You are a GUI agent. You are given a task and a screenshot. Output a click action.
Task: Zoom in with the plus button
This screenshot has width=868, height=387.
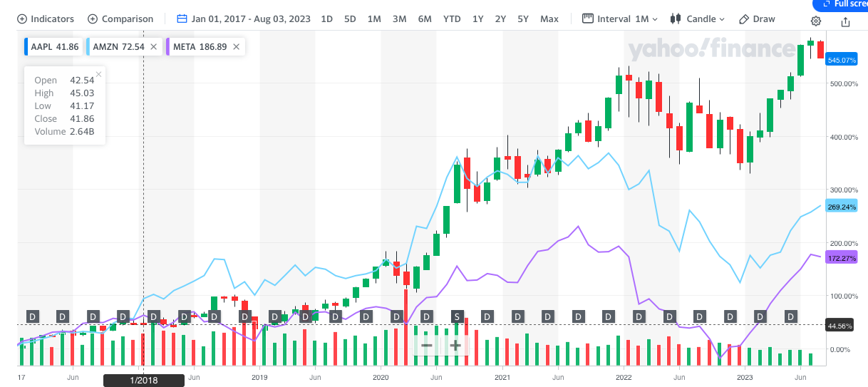[455, 345]
